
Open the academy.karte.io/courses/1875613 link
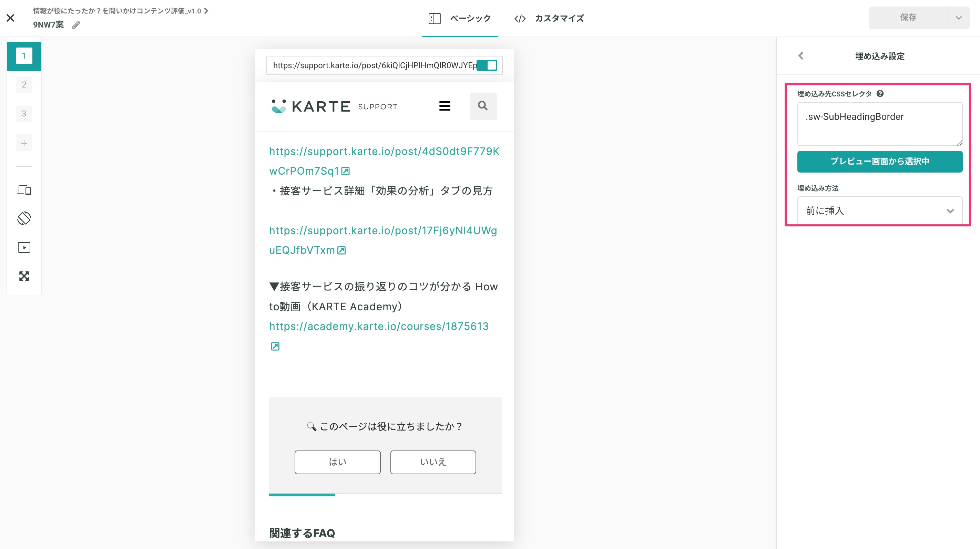coord(379,326)
